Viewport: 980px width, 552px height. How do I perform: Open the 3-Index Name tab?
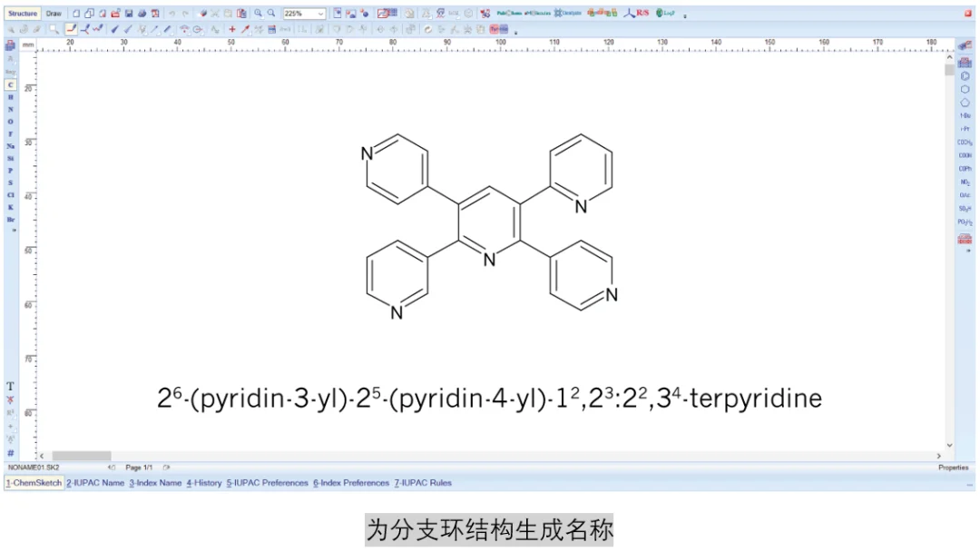coord(155,483)
